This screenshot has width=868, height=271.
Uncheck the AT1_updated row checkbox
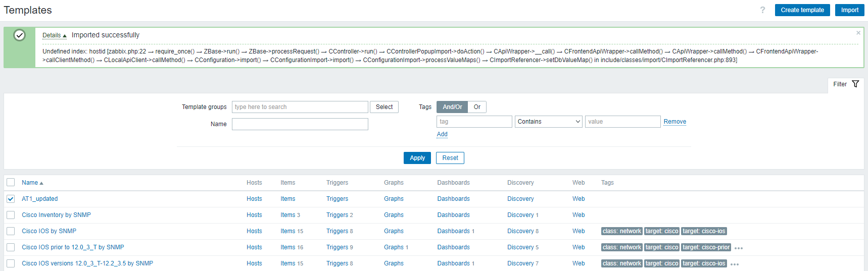pos(11,199)
